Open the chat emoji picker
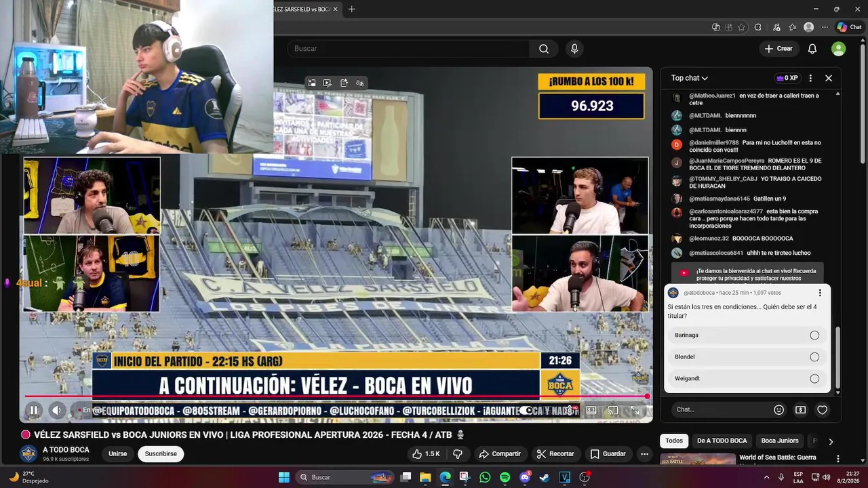This screenshot has height=488, width=868. click(x=779, y=410)
